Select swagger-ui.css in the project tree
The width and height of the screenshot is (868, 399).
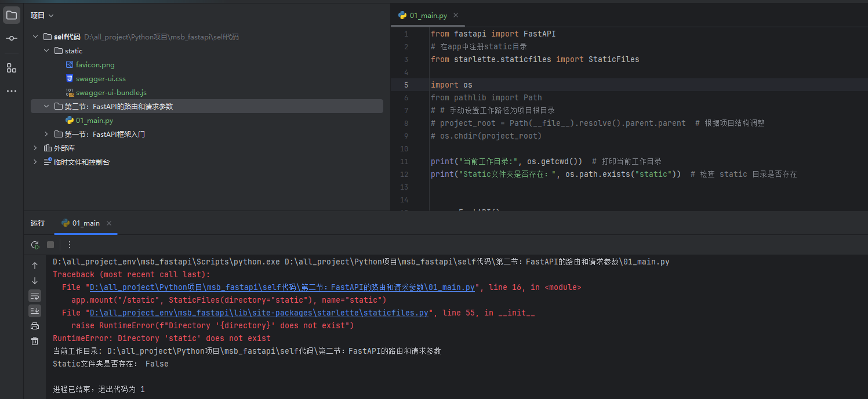tap(100, 79)
